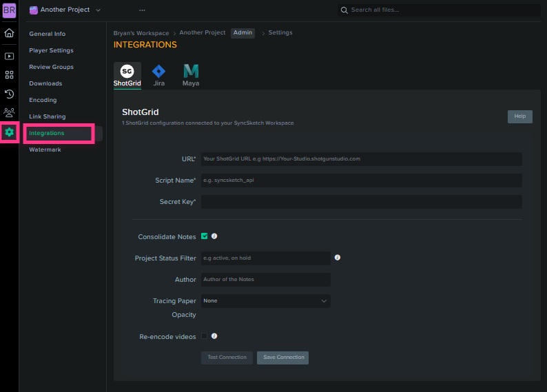Show info for Re-encode videos

click(214, 336)
